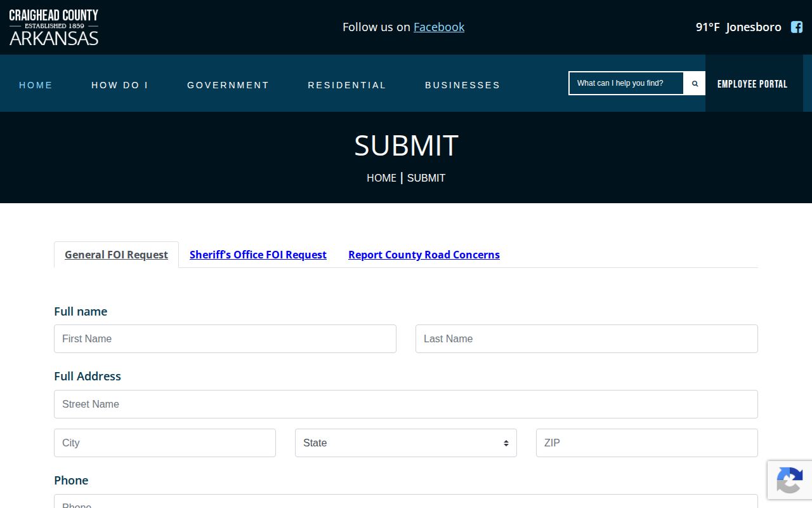Click the 91°F Jonesboro weather text
The width and height of the screenshot is (812, 508).
click(x=738, y=27)
